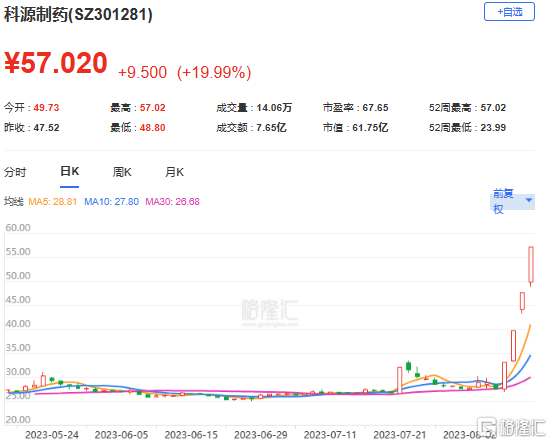
Task: Click the 成交额 value 7.65亿
Action: click(271, 127)
